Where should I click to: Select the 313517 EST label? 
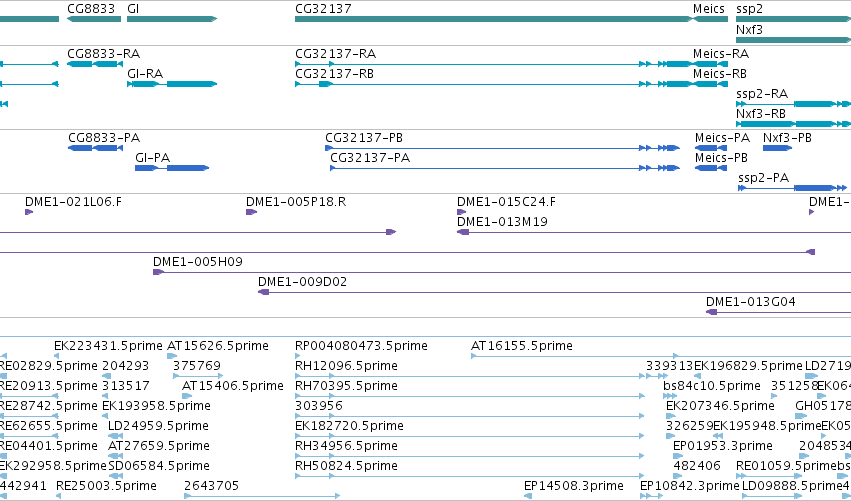[125, 386]
